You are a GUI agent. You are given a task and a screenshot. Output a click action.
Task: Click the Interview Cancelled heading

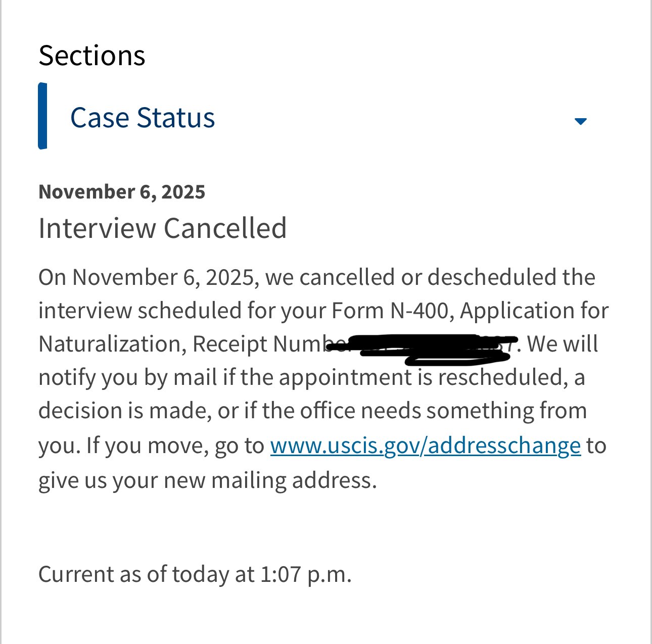click(162, 228)
